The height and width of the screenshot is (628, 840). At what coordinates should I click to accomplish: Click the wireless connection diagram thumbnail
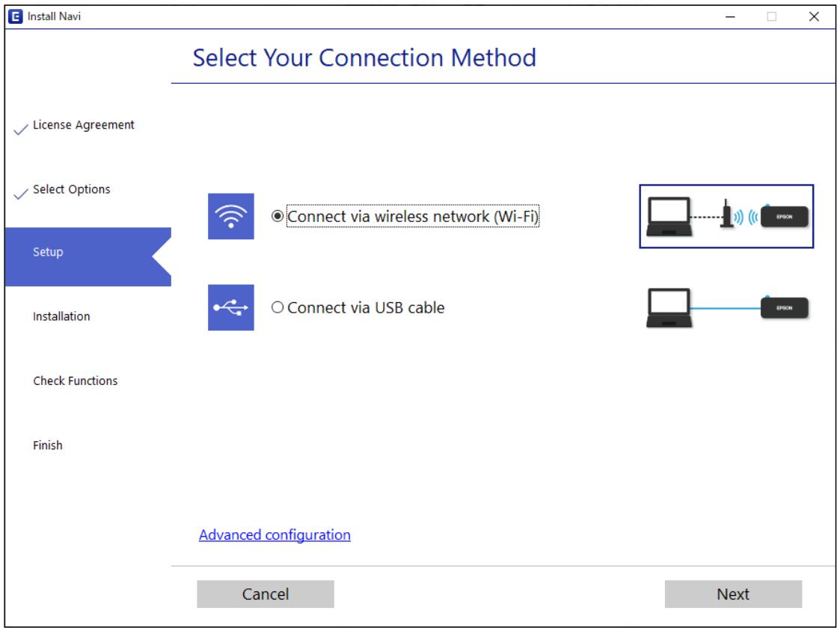[x=726, y=216]
